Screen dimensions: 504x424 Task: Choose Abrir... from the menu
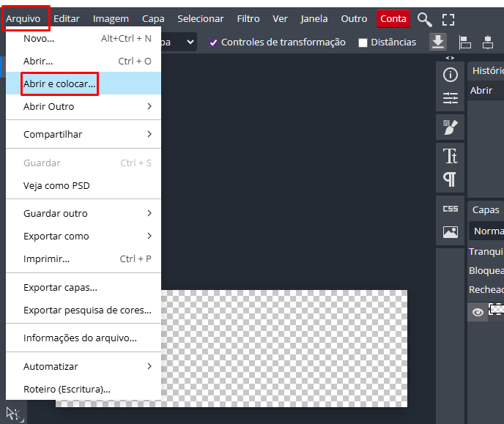(84, 61)
